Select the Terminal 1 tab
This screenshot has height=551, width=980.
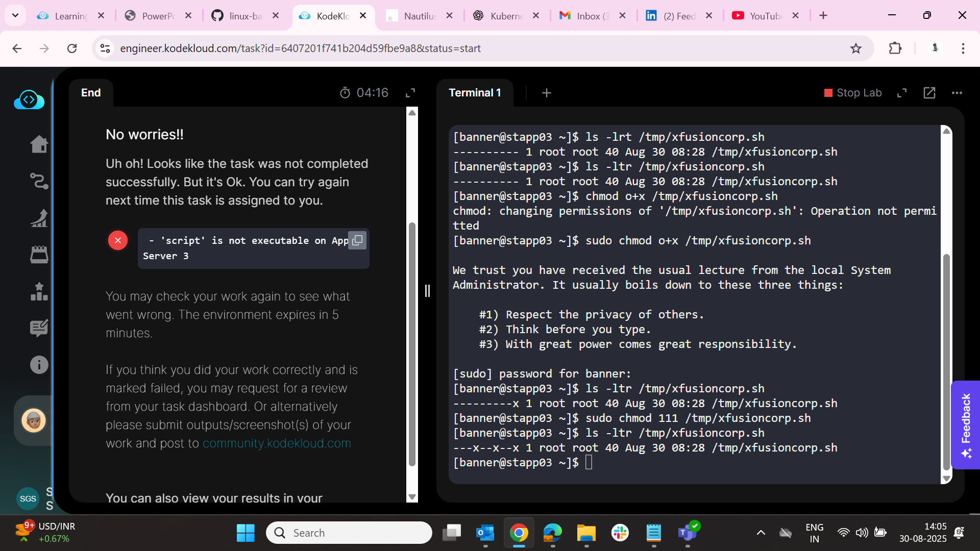click(475, 93)
